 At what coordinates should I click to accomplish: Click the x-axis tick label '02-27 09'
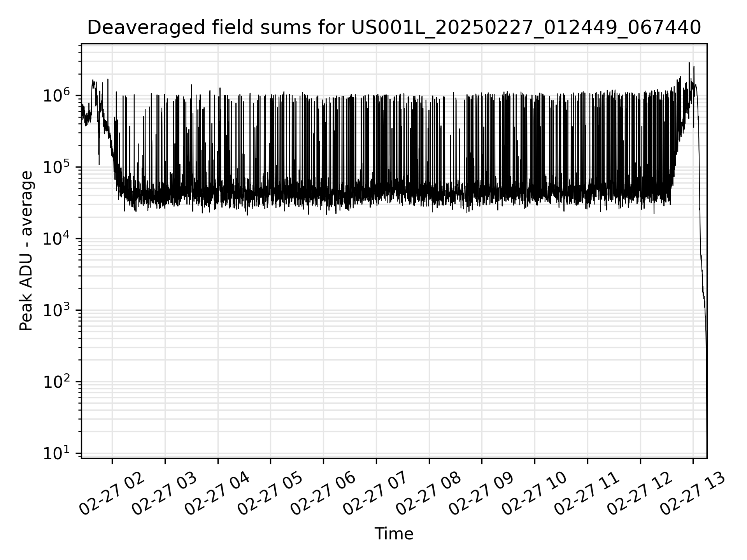click(x=482, y=494)
